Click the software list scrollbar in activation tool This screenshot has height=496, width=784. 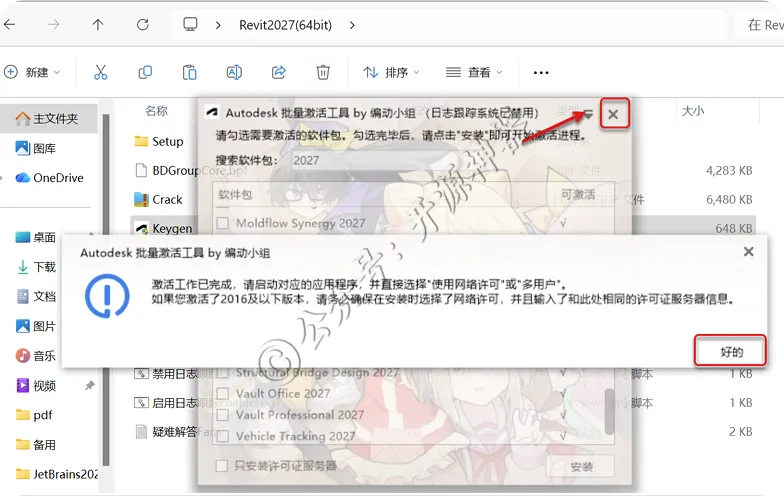610,411
